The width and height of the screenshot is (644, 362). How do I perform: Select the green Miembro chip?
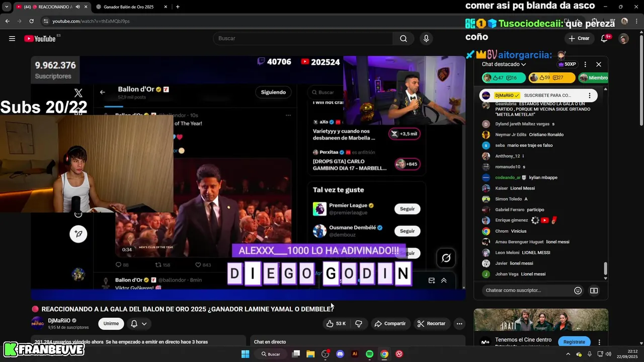(593, 78)
